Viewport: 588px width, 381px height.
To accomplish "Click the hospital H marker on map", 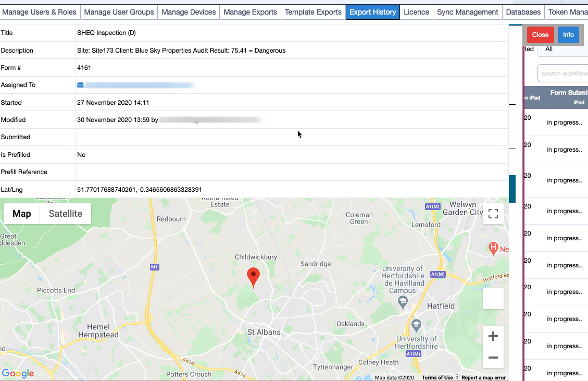I will [493, 248].
